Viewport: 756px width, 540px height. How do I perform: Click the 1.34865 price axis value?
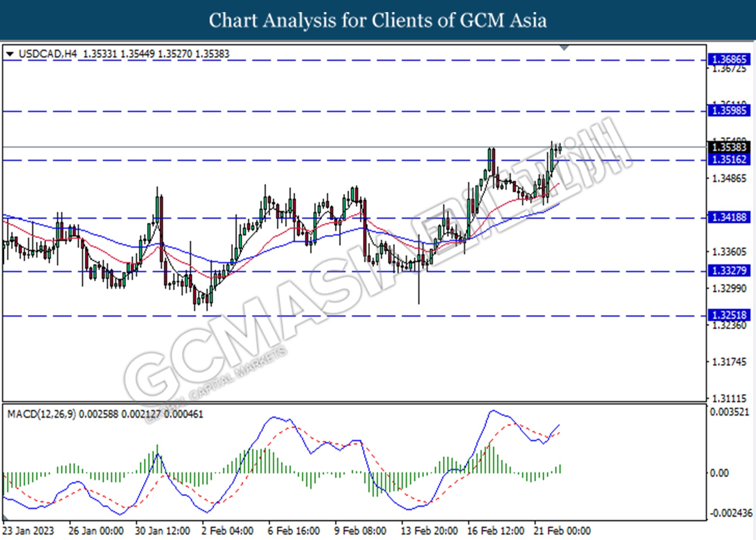pos(729,178)
